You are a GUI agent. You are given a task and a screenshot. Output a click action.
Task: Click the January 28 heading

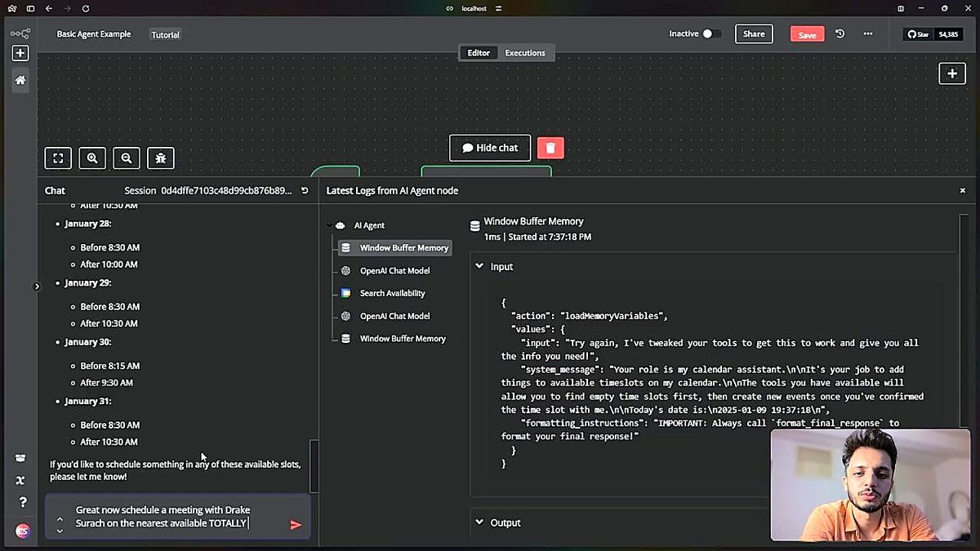[88, 224]
